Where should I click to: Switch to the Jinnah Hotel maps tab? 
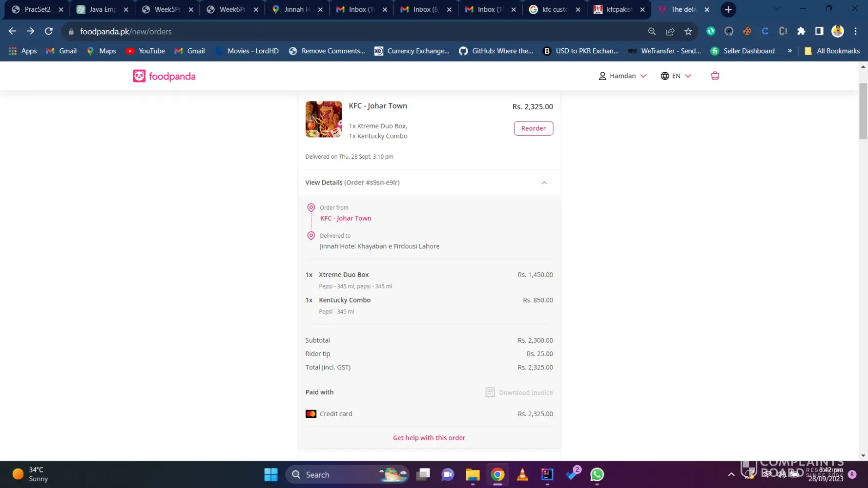tap(296, 9)
